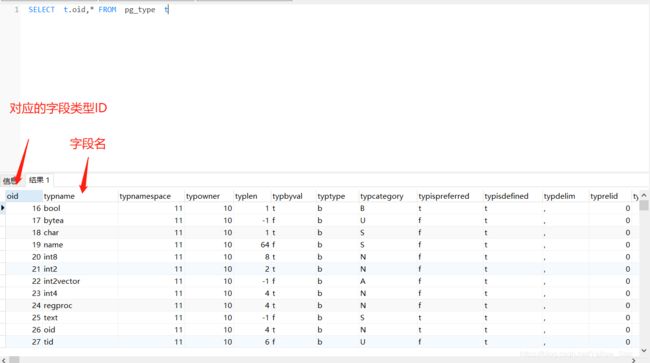Select the typisdefined column header
The image size is (650, 363).
pyautogui.click(x=512, y=196)
